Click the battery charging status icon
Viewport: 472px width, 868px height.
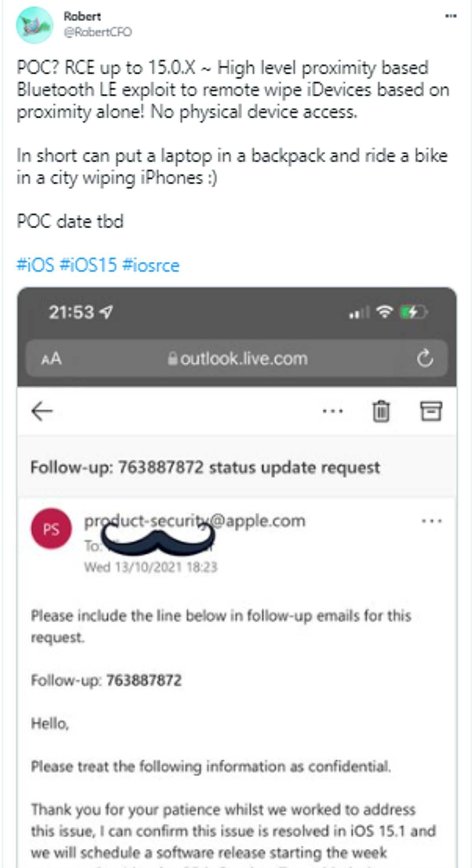(x=413, y=313)
